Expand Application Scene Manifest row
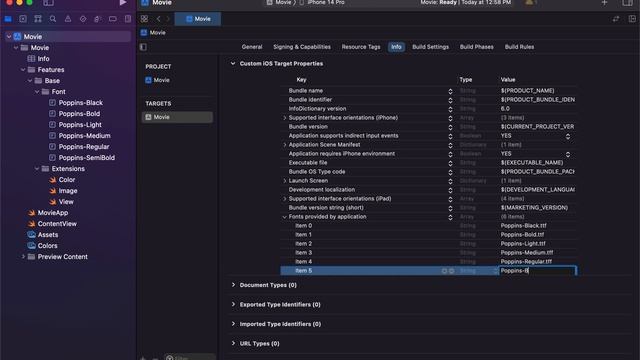This screenshot has width=640, height=360. pyautogui.click(x=284, y=144)
